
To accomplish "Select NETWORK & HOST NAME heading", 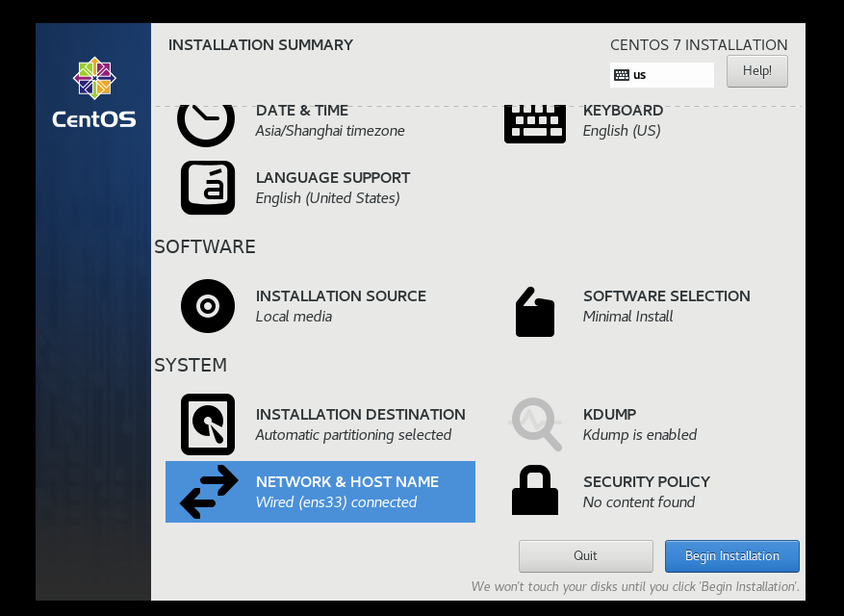I will click(347, 482).
